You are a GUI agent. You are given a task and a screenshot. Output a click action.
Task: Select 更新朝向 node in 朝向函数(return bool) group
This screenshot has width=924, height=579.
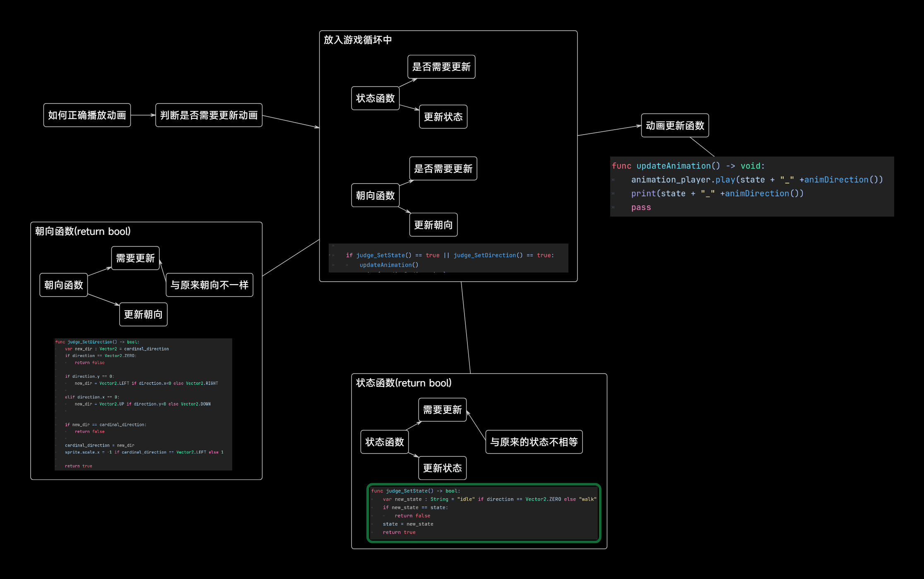click(x=143, y=314)
